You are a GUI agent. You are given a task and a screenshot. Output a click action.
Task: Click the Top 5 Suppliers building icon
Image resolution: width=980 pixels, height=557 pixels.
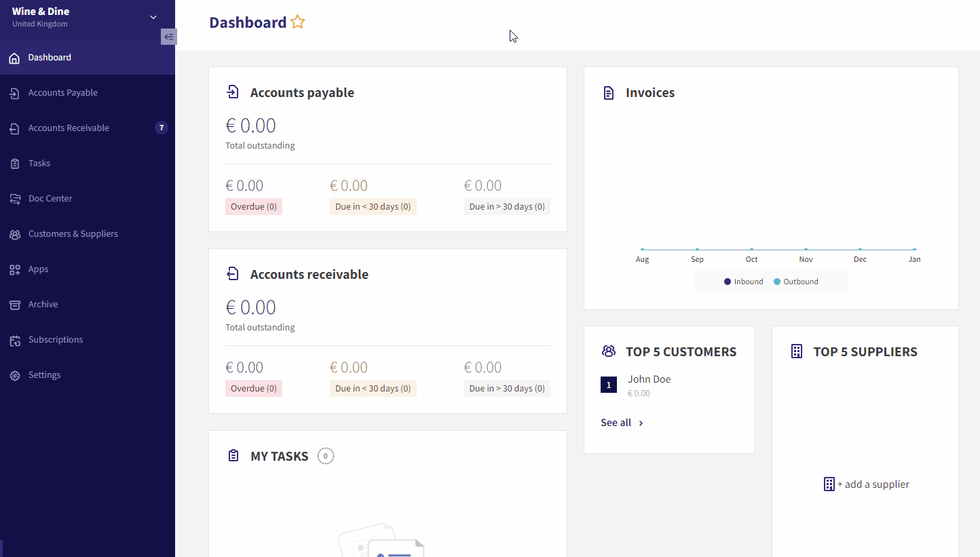click(x=797, y=351)
